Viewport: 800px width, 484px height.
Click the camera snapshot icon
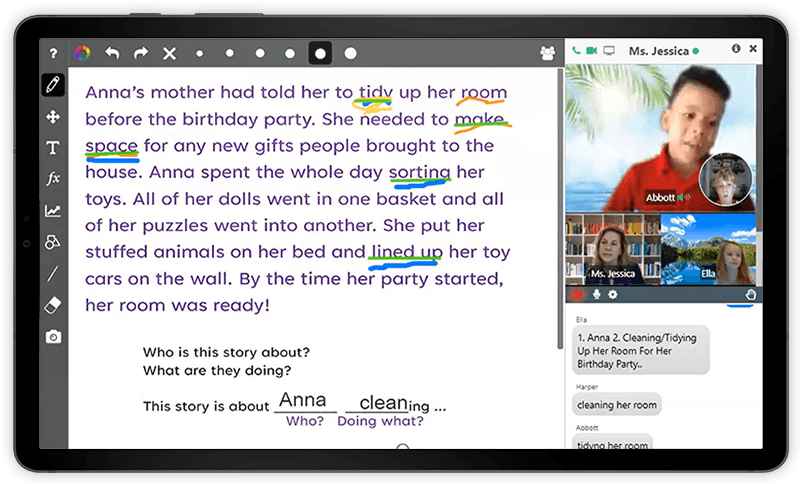[x=53, y=337]
